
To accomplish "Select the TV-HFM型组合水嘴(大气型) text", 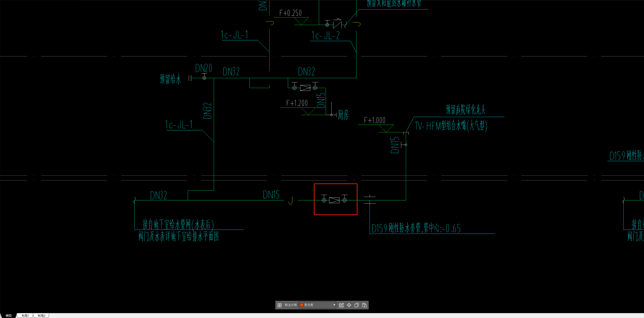I will [x=451, y=126].
